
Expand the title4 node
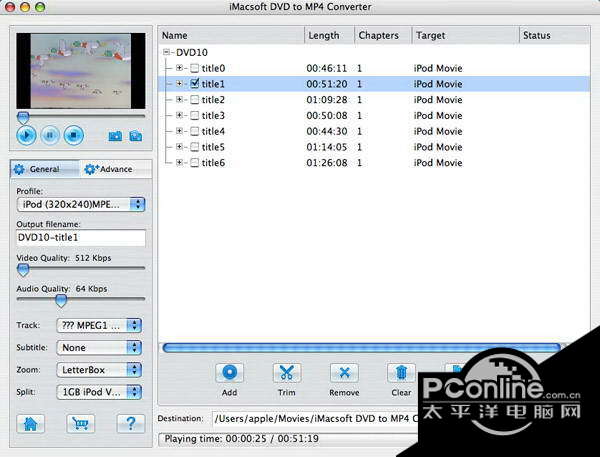coord(179,131)
